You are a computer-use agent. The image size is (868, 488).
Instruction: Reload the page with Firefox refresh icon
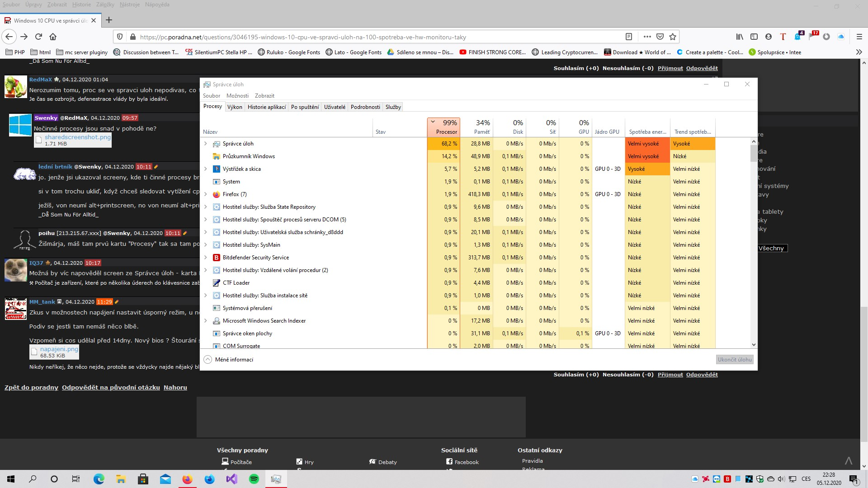pos(38,37)
